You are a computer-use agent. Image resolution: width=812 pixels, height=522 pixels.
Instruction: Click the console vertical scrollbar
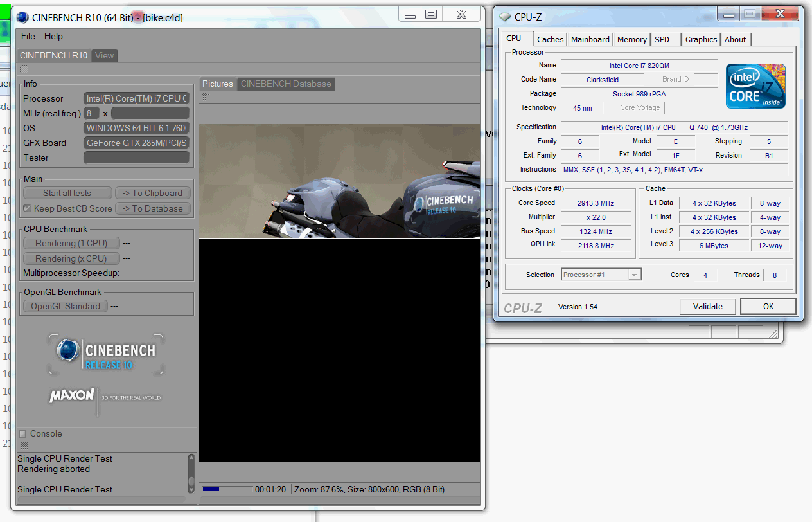point(191,473)
